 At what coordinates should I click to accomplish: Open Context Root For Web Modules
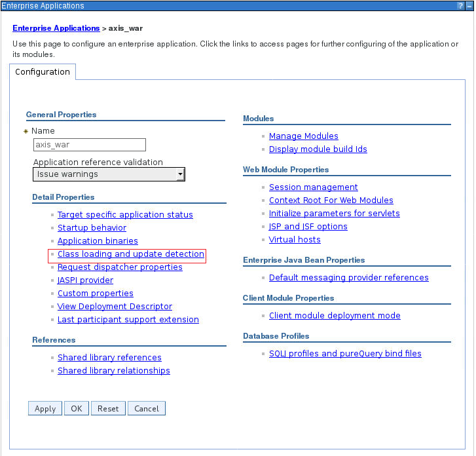point(331,200)
